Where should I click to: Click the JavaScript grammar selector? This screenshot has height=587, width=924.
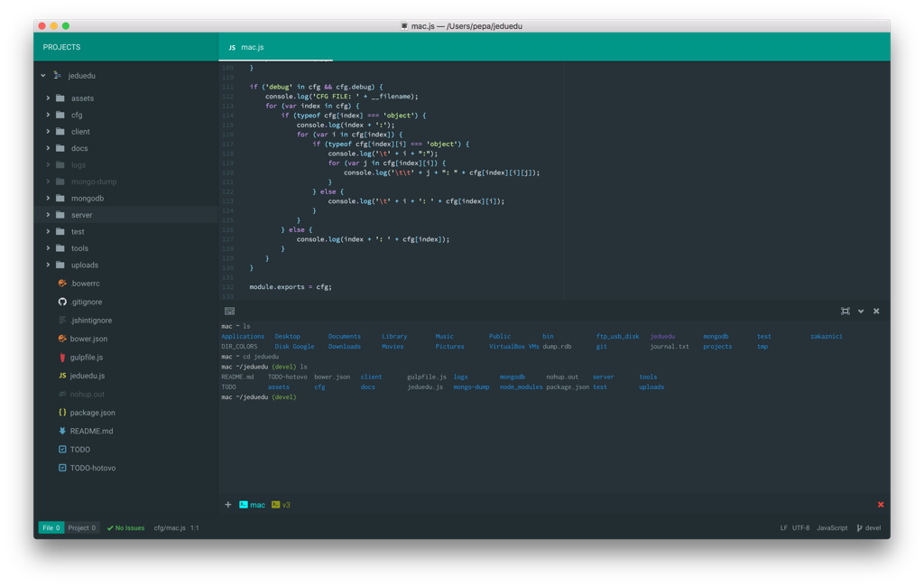point(831,527)
